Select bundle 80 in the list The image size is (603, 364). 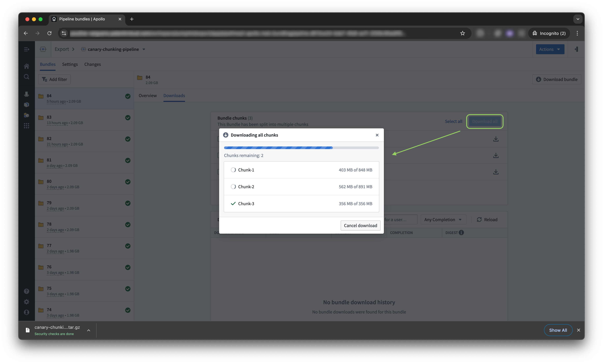84,184
